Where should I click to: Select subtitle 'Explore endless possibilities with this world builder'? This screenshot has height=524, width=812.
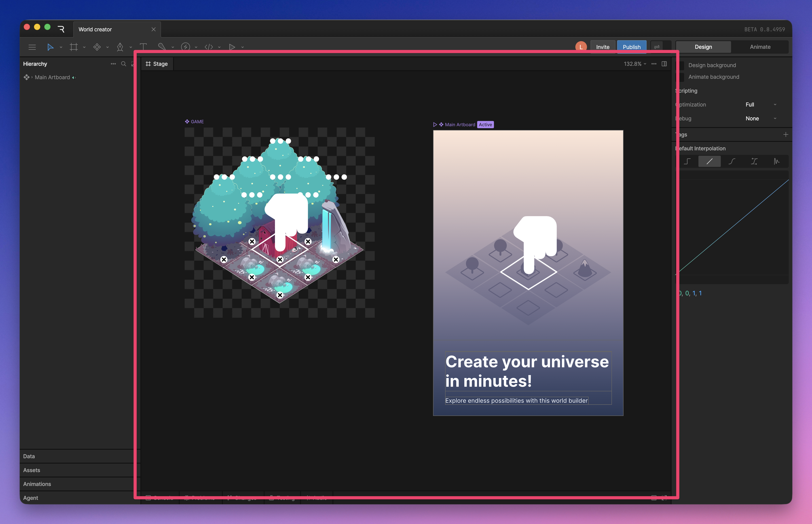[517, 400]
